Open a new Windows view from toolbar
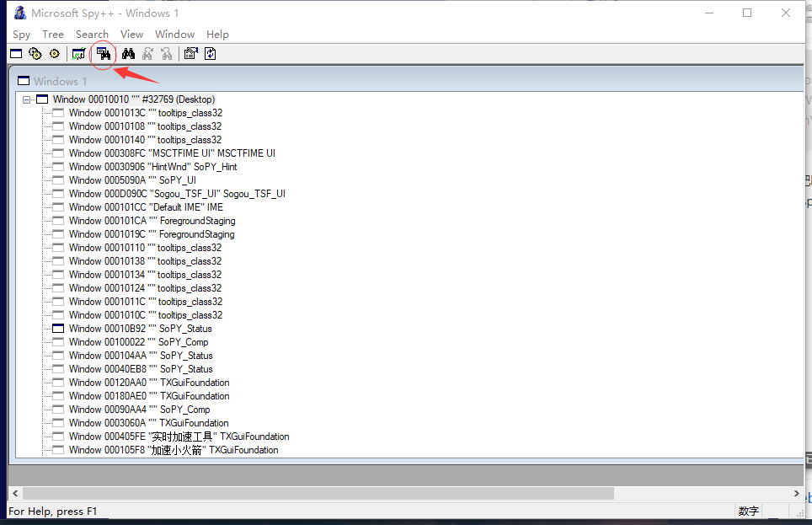The image size is (812, 525). tap(16, 54)
